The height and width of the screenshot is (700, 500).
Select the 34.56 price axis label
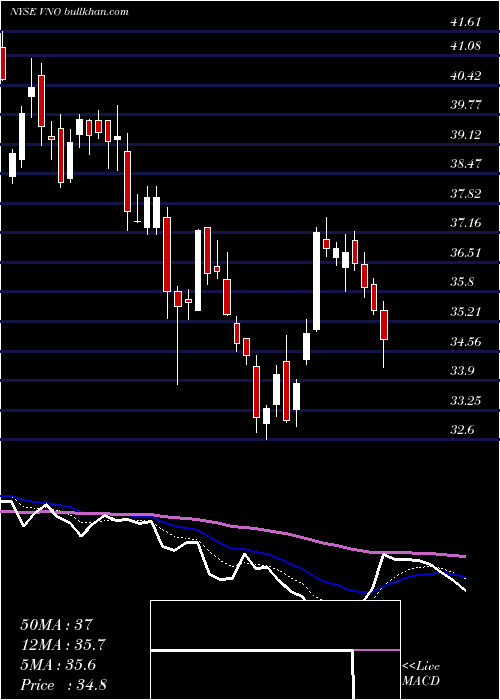[466, 342]
